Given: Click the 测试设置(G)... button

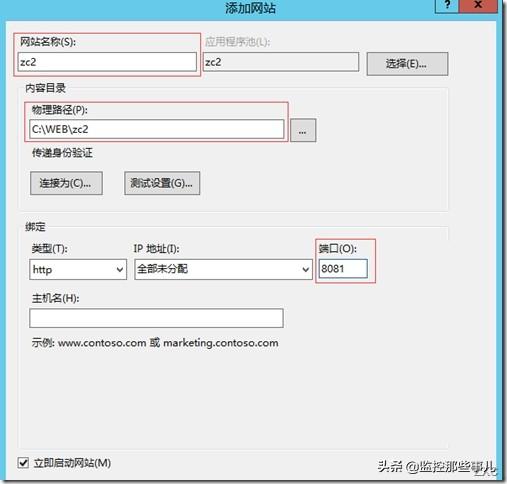Looking at the screenshot, I should (162, 183).
